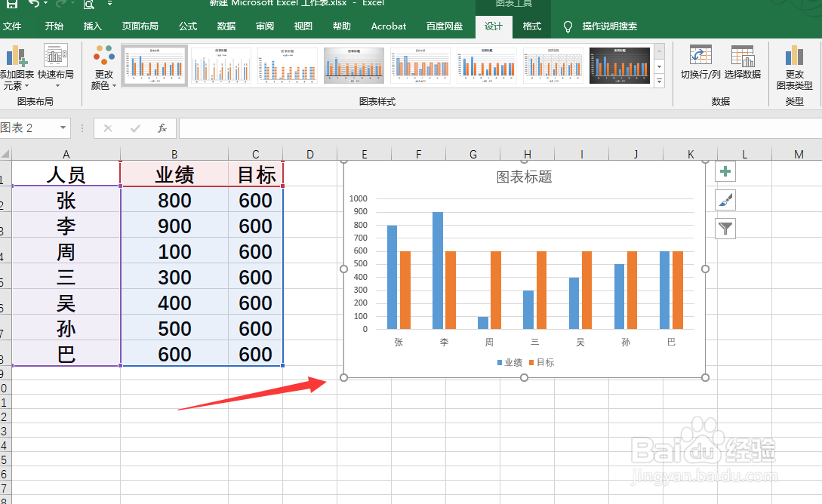Click the Change Colors (更改颜色) palette
This screenshot has height=504, width=822.
(103, 64)
